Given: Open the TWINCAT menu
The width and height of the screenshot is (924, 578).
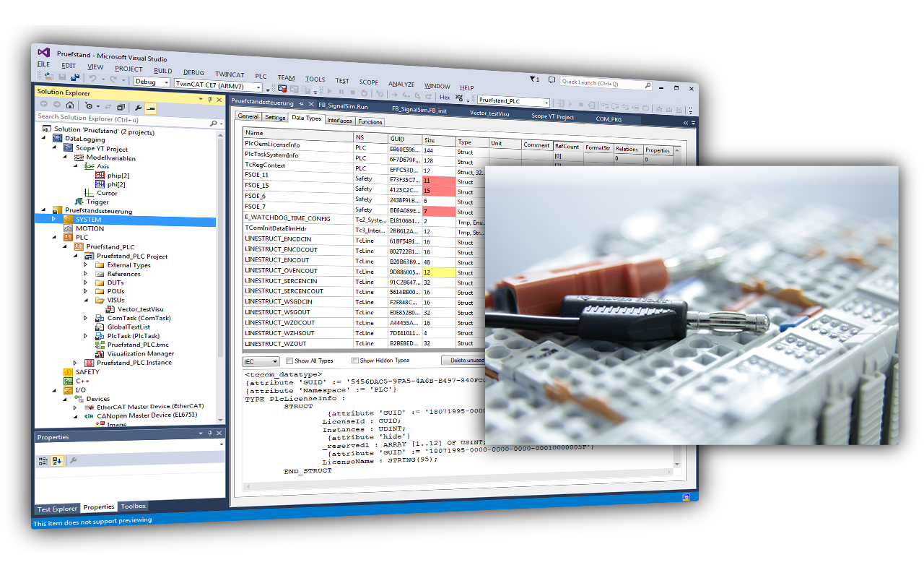Looking at the screenshot, I should (x=230, y=74).
